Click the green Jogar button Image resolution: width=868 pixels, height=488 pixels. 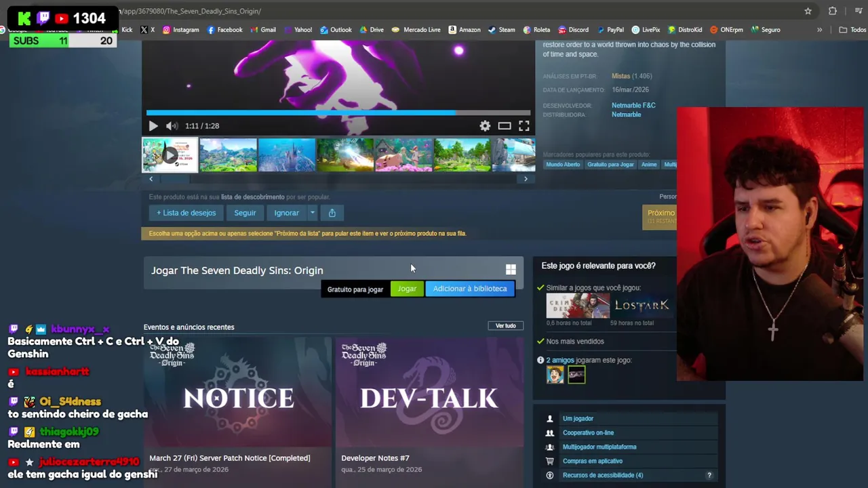coord(407,289)
